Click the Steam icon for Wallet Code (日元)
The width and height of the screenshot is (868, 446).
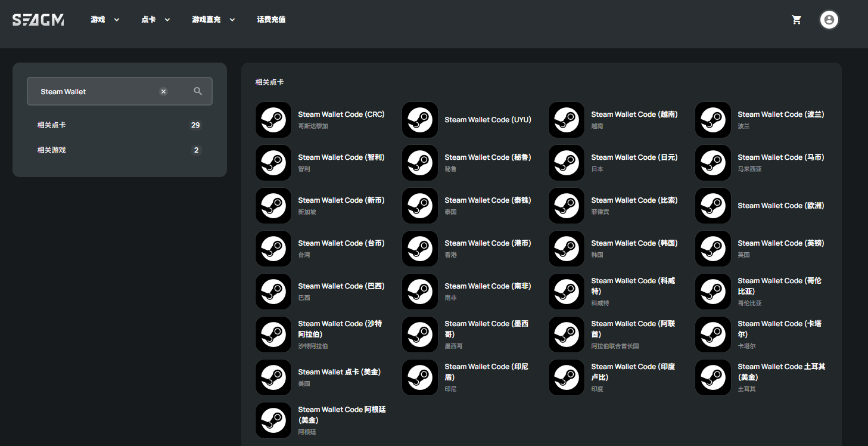coord(567,163)
